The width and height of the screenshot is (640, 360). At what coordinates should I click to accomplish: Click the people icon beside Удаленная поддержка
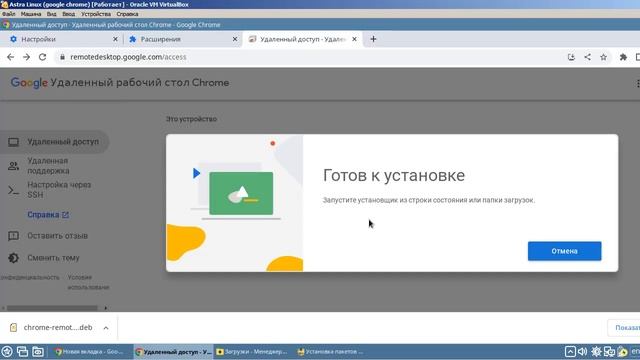[13, 166]
